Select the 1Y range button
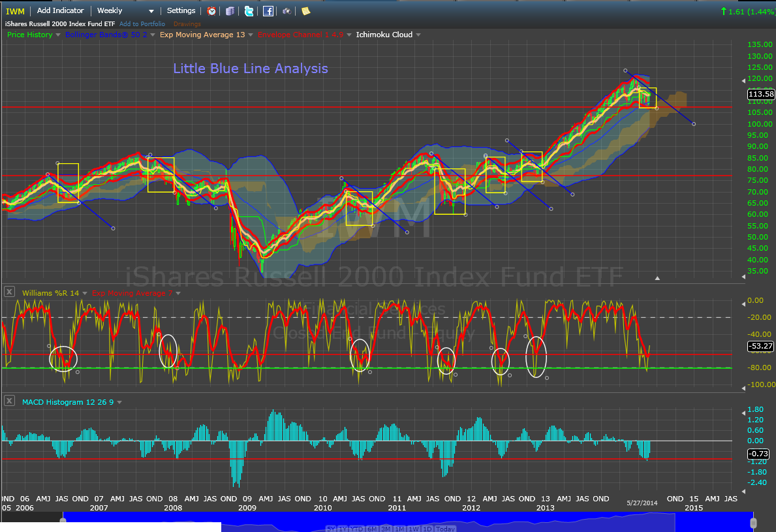 click(x=343, y=529)
